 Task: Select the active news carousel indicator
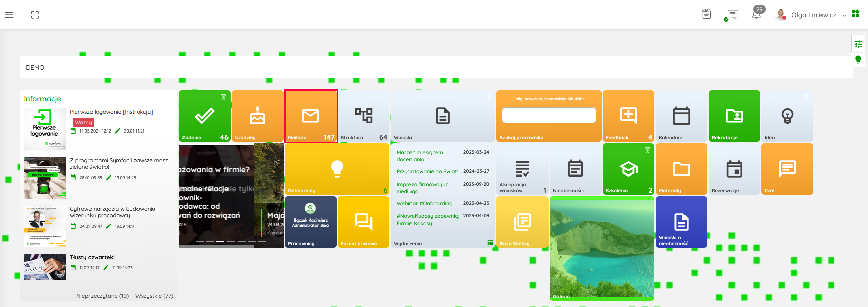tap(220, 241)
